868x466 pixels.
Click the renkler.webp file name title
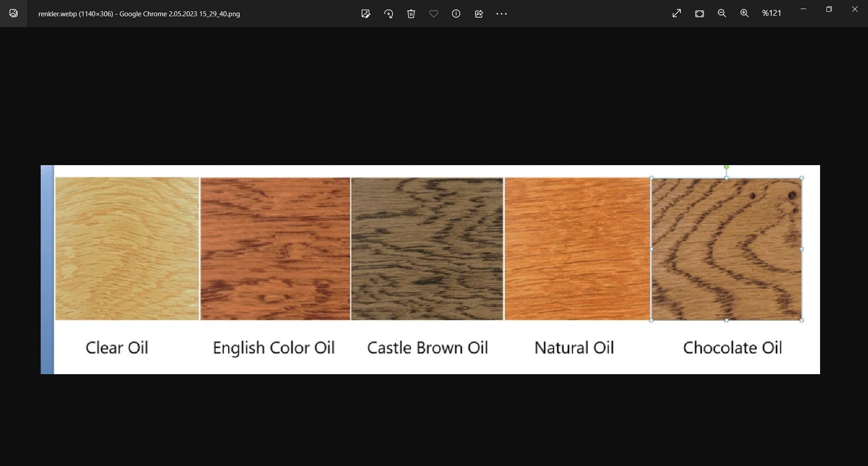[139, 14]
